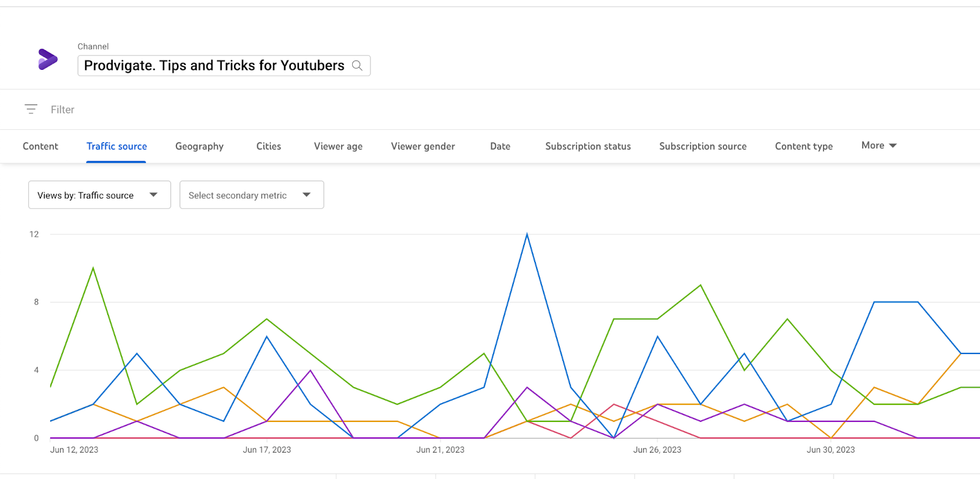This screenshot has height=479, width=980.
Task: Click the Prodvigate channel logo icon
Action: click(48, 59)
